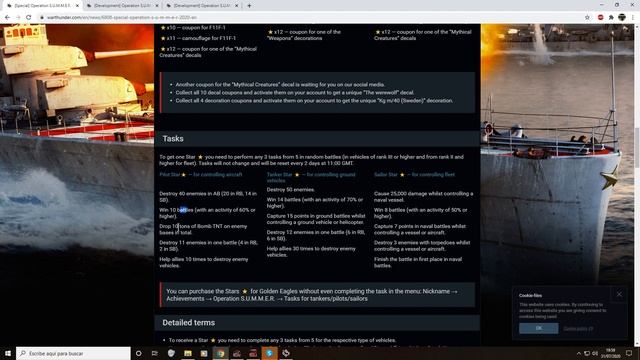Click 'Win 10 battles' pilot task text

click(x=207, y=213)
